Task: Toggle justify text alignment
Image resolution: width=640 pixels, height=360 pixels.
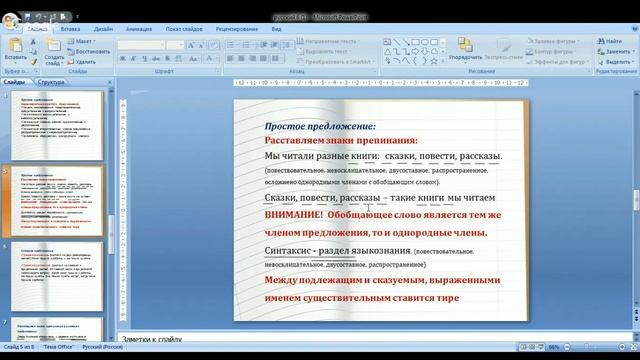Action: coord(264,59)
